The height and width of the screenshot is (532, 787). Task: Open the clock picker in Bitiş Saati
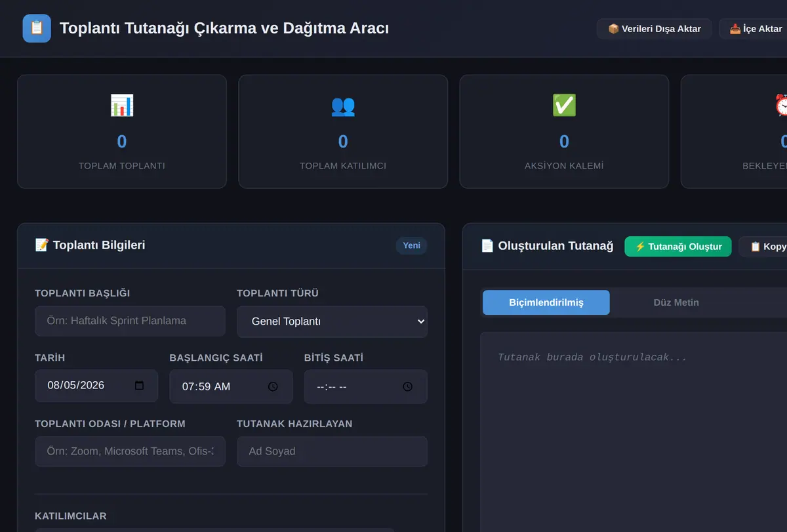[x=408, y=386]
